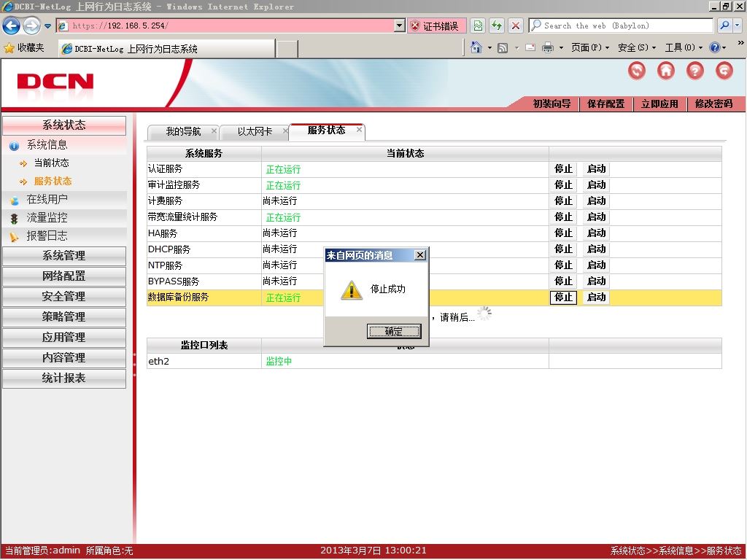Click the 证书错误 certificate error indicator

click(437, 26)
